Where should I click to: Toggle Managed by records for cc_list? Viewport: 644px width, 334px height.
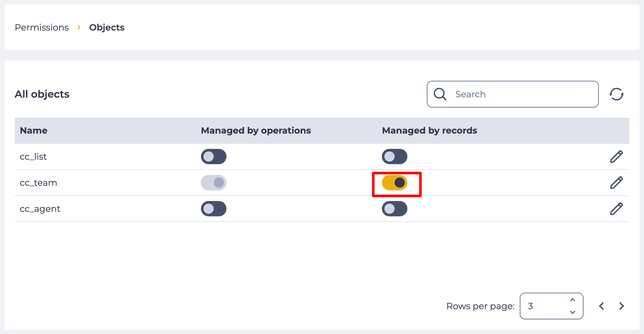click(x=395, y=157)
